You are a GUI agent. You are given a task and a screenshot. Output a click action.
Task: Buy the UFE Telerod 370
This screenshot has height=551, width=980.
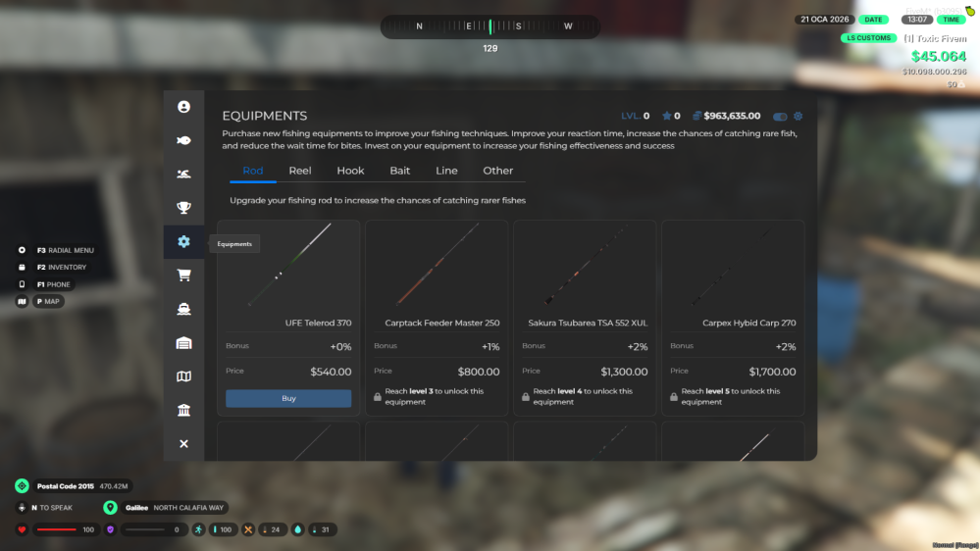tap(288, 399)
